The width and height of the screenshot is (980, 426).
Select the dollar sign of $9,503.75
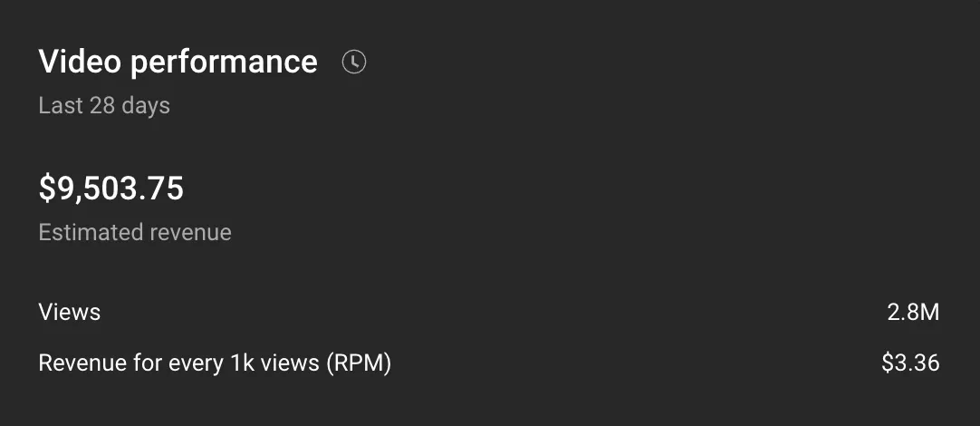click(47, 189)
